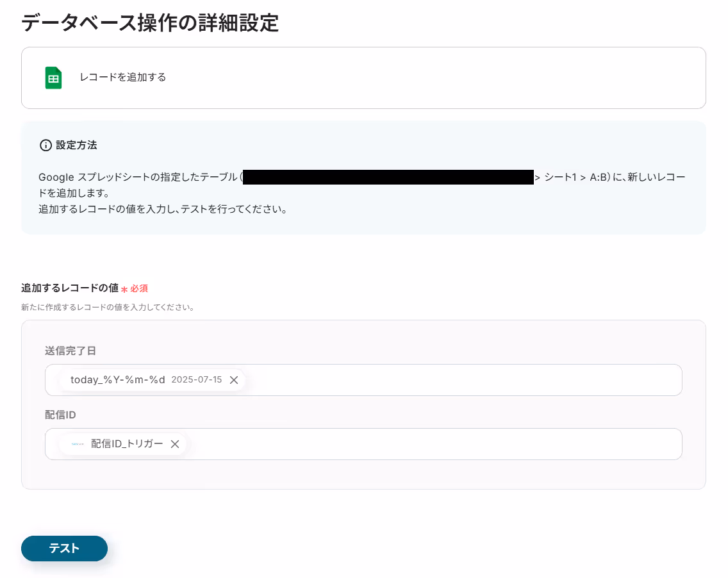Remove the today_%Y-%m-%d tag
The image size is (728, 578).
coord(234,380)
